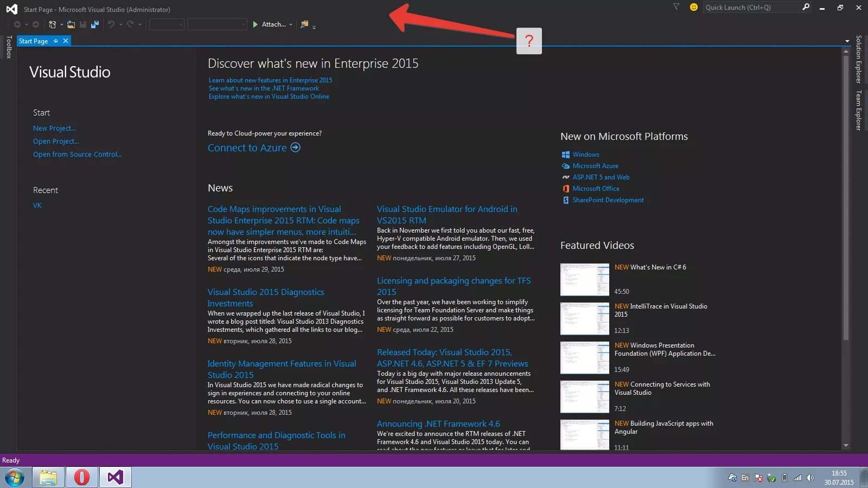Pin the Start Page tab
Image resolution: width=868 pixels, height=488 pixels.
55,41
